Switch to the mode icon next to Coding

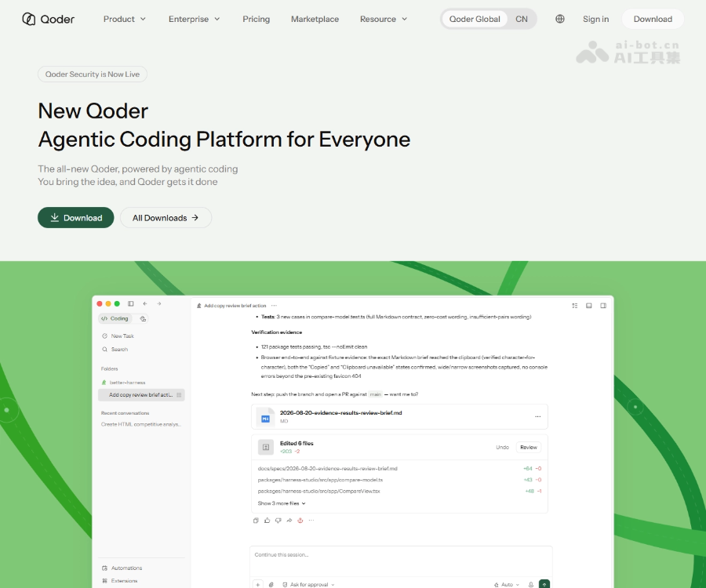point(143,318)
